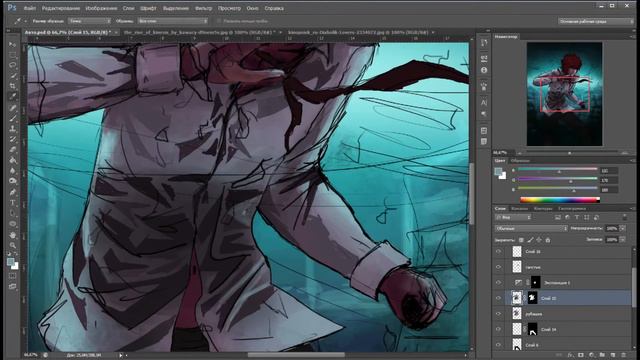Select the Move tool
The width and height of the screenshot is (640, 360).
[13, 44]
